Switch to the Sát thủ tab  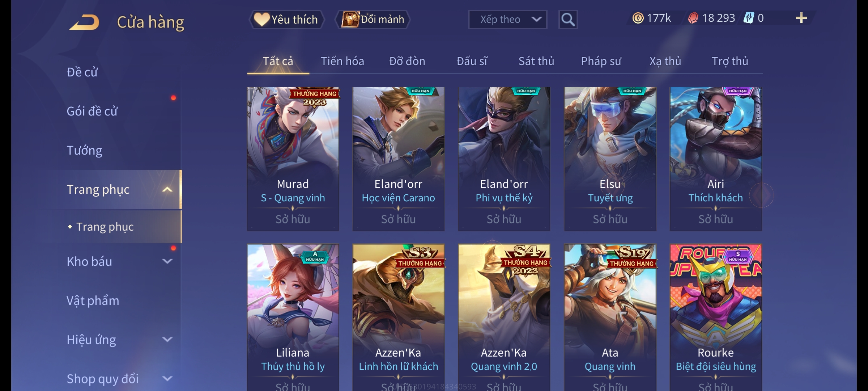(536, 61)
